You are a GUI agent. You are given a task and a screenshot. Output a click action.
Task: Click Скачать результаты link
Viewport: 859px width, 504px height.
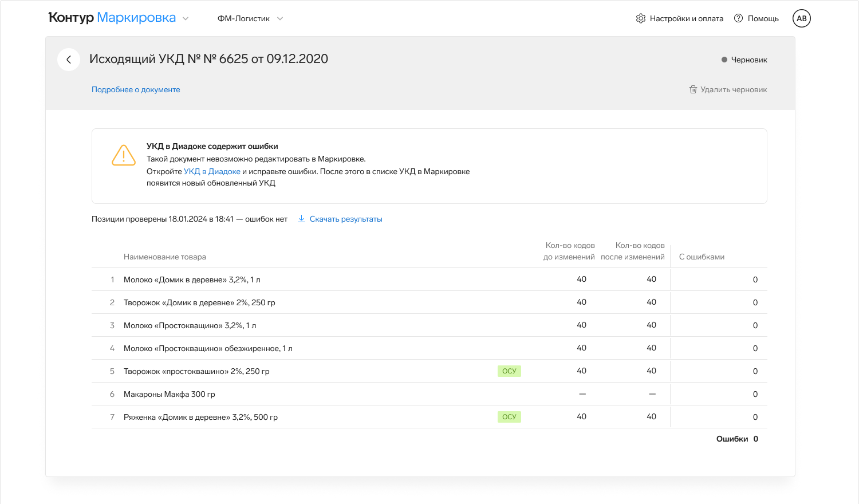click(x=340, y=219)
